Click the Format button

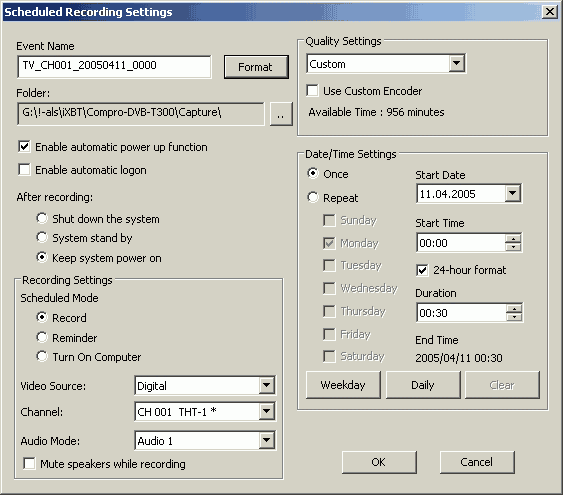[256, 67]
